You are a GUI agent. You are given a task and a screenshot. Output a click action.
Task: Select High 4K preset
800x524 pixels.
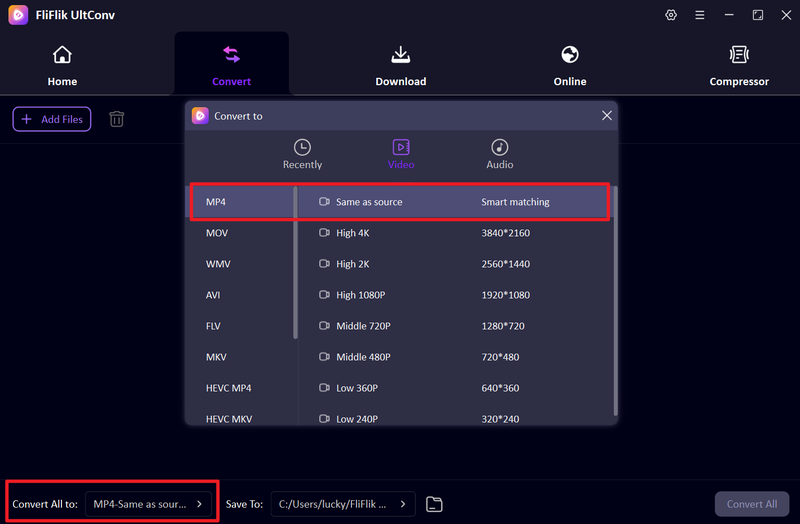pyautogui.click(x=454, y=233)
